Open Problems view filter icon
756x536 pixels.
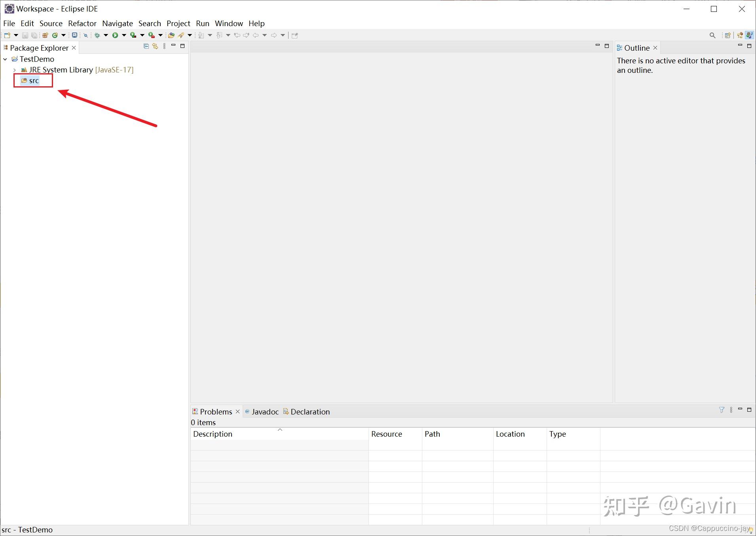click(x=722, y=410)
